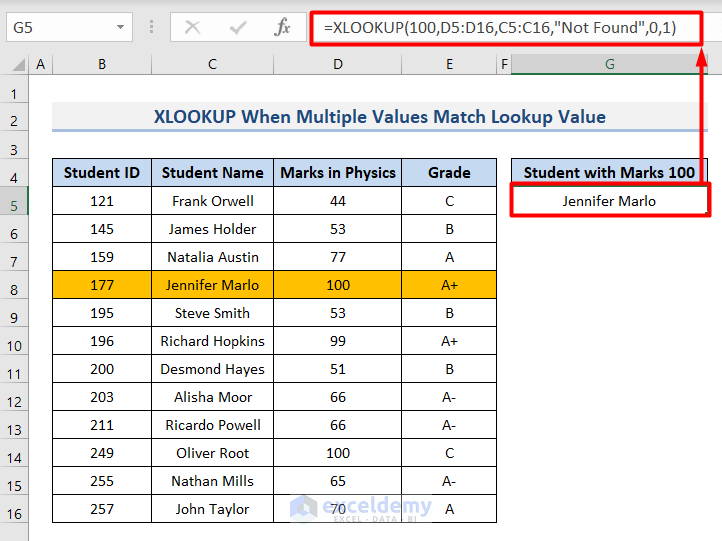Select the Student ID header cell
The height and width of the screenshot is (541, 722).
[x=102, y=173]
